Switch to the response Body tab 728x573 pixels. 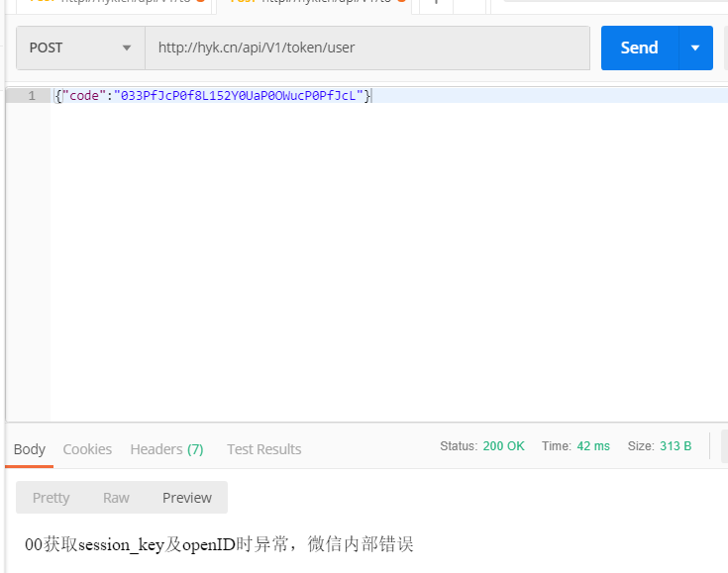click(x=30, y=449)
